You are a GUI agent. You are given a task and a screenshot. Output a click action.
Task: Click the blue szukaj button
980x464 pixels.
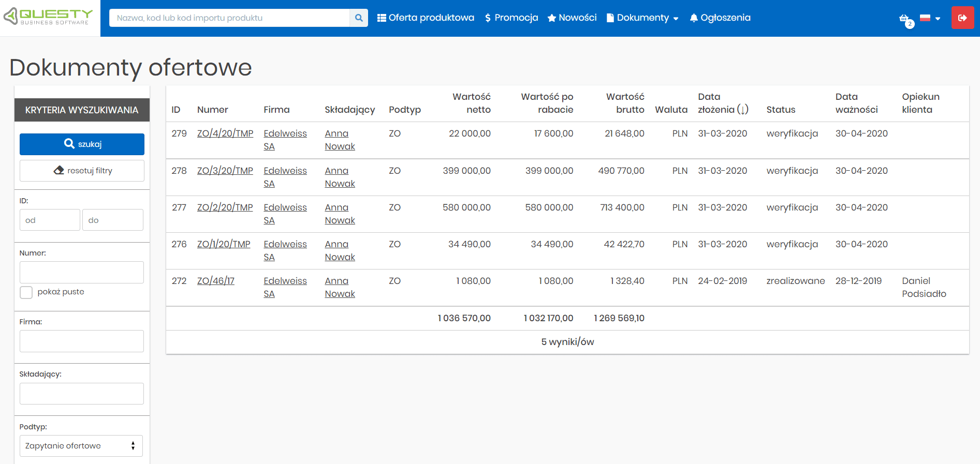[82, 144]
